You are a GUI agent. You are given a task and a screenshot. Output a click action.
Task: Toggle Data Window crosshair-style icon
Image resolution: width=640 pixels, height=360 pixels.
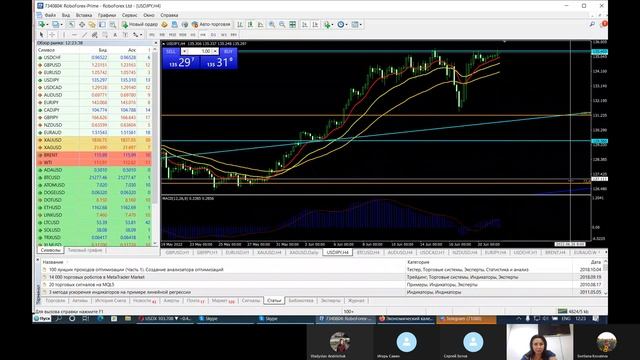point(82,24)
